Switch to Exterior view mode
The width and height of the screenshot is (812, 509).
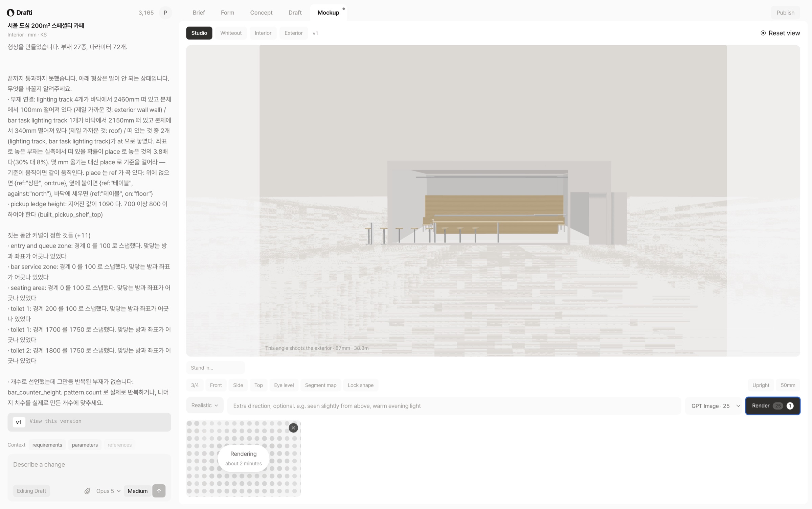point(293,33)
